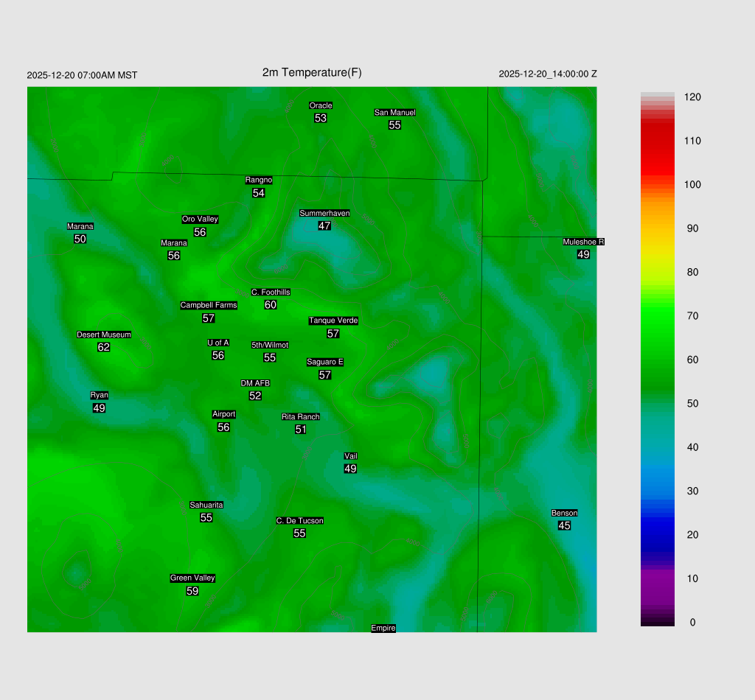The width and height of the screenshot is (755, 700).
Task: Click the U of A station label
Action: (x=218, y=343)
